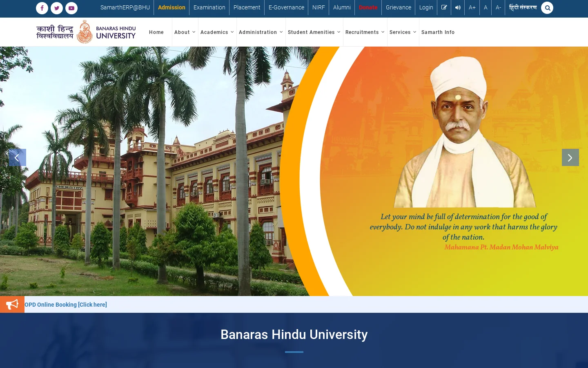Click the Banaras Hindu University heading
588x368 pixels.
coord(294,334)
